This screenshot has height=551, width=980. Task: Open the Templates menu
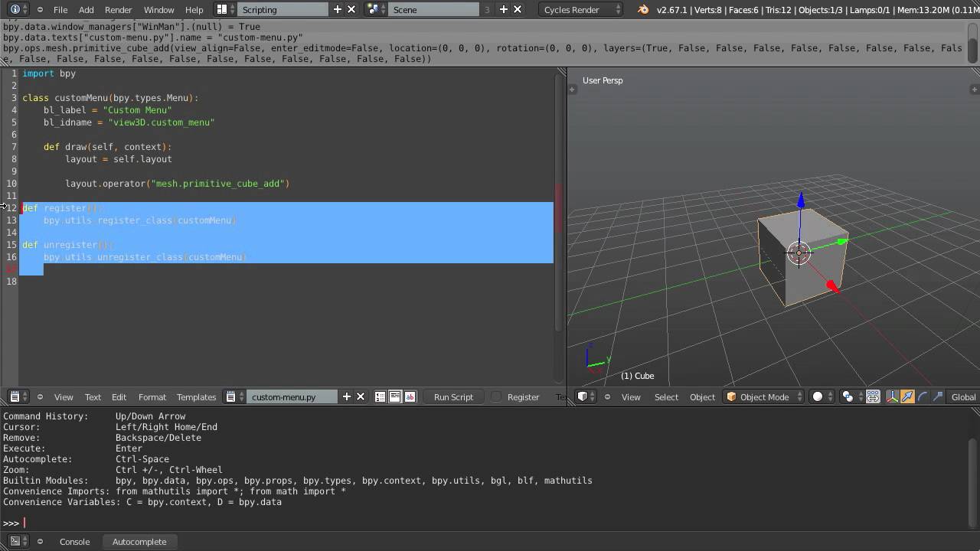tap(196, 396)
